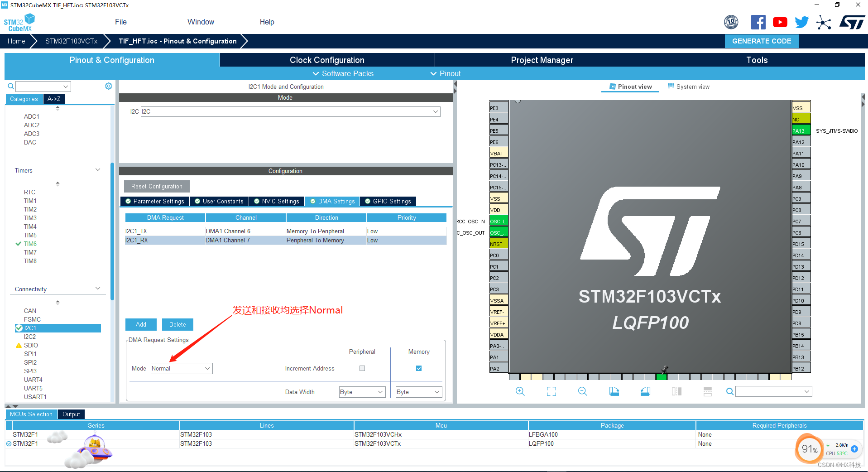Click the ST company logo icon
The height and width of the screenshot is (472, 868).
click(x=852, y=22)
